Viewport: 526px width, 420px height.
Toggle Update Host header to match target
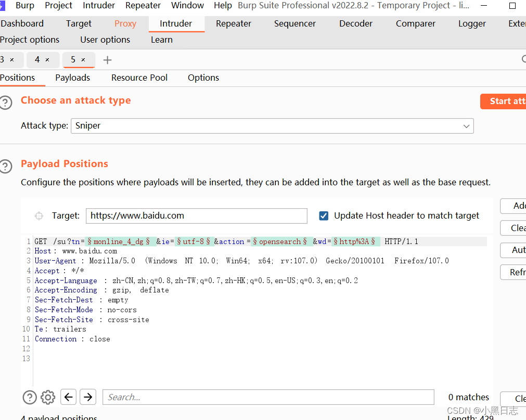[x=324, y=215]
